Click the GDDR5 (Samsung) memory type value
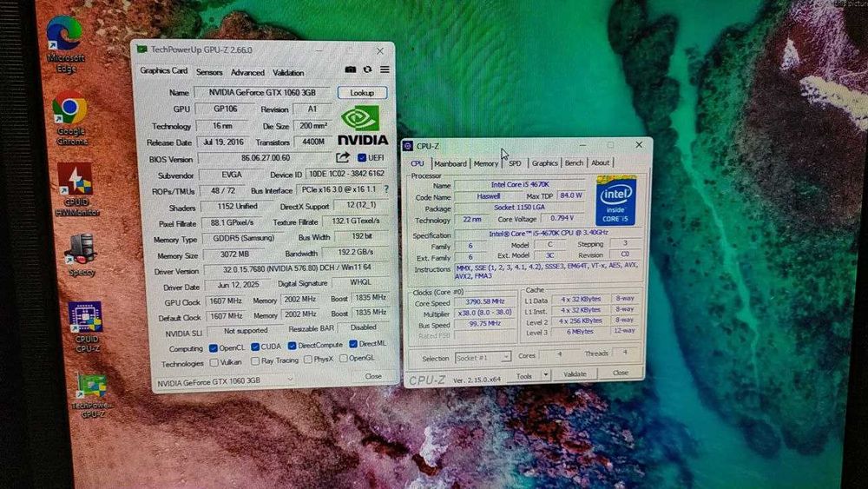 [x=244, y=238]
